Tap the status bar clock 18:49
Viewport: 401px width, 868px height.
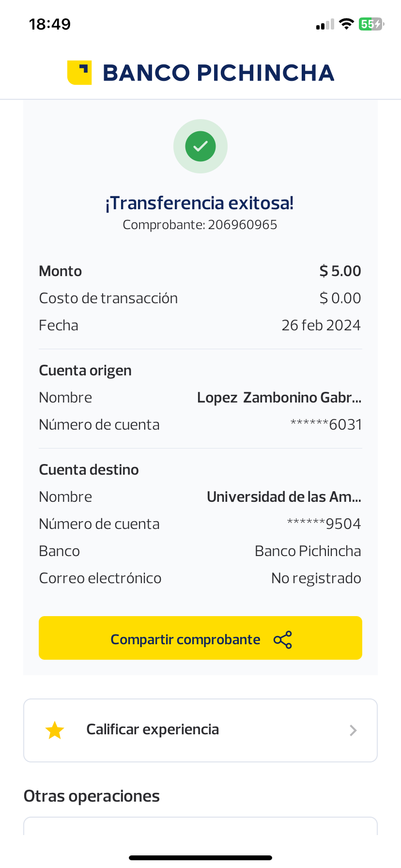pyautogui.click(x=50, y=24)
